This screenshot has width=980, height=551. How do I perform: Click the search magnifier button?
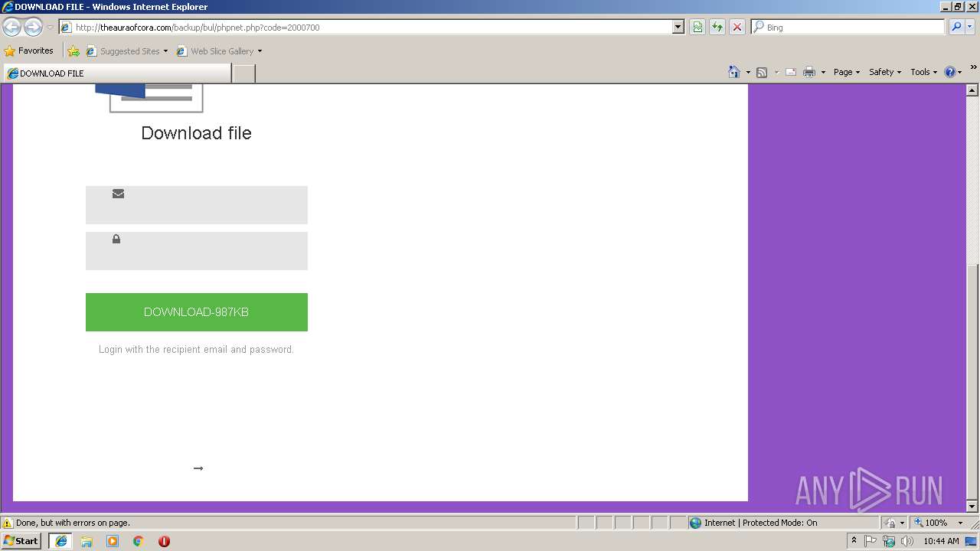coord(955,27)
